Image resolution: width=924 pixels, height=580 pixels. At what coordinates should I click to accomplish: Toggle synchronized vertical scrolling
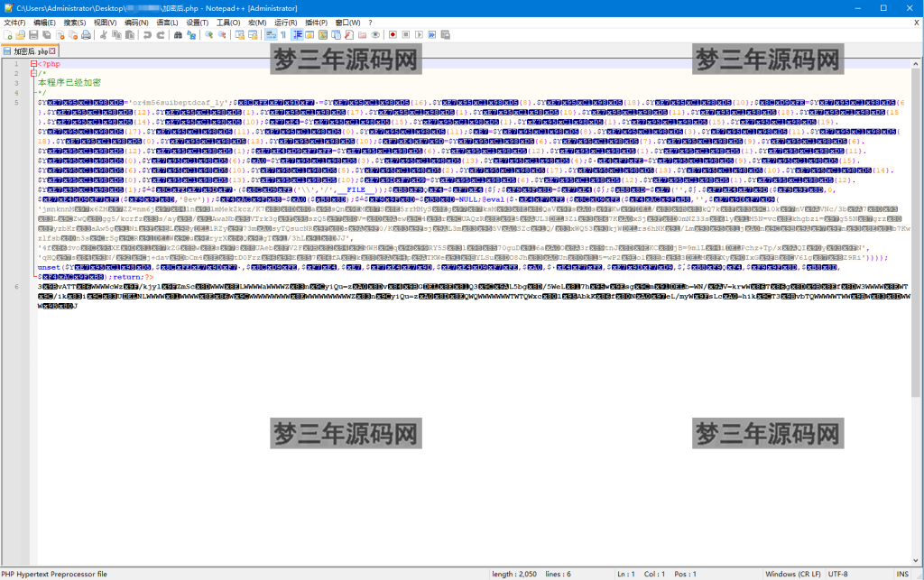pos(240,35)
